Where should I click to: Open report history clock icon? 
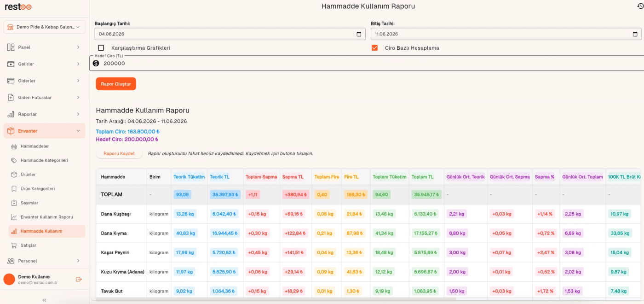click(640, 6)
